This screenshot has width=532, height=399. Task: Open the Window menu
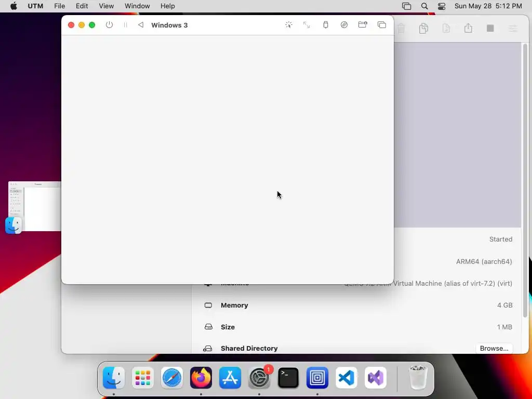[137, 6]
